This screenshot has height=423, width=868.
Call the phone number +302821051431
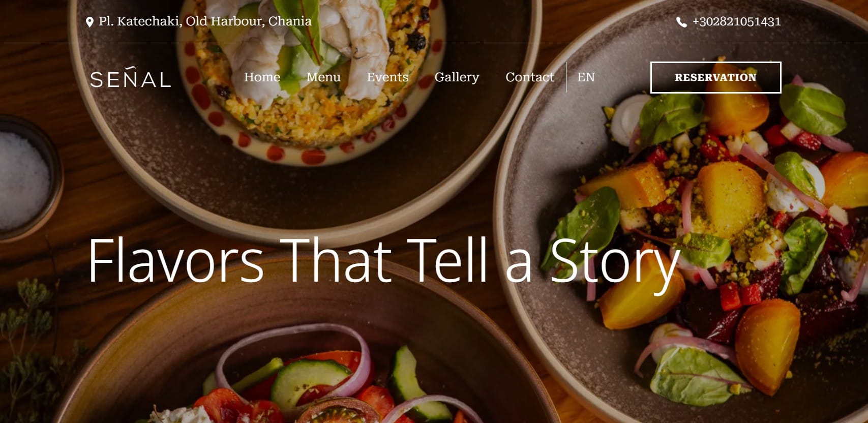coord(736,22)
